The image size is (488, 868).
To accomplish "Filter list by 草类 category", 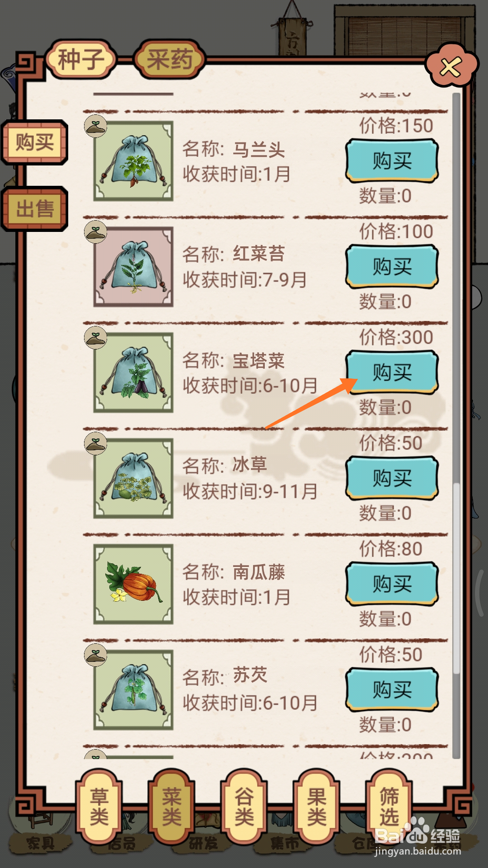I will click(x=99, y=806).
